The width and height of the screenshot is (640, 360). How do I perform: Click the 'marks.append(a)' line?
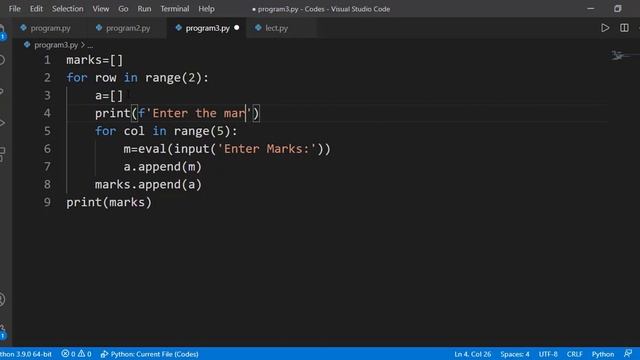coord(148,184)
